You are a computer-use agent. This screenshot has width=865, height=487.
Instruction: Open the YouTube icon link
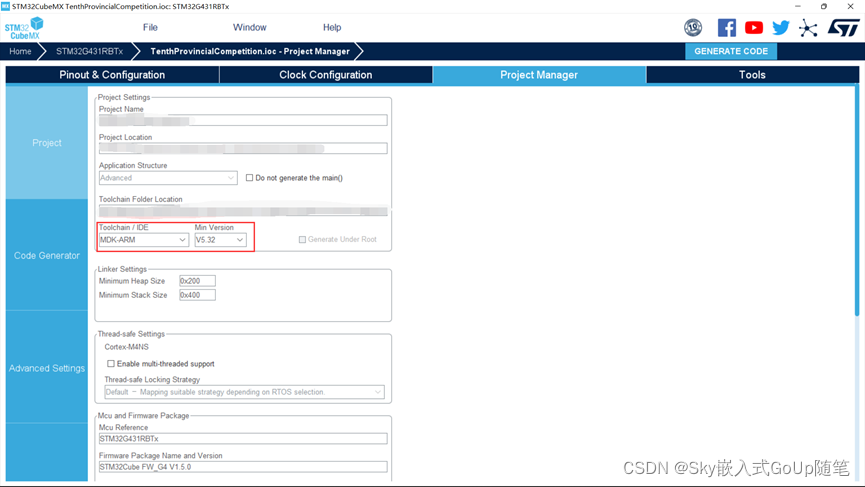click(x=754, y=28)
